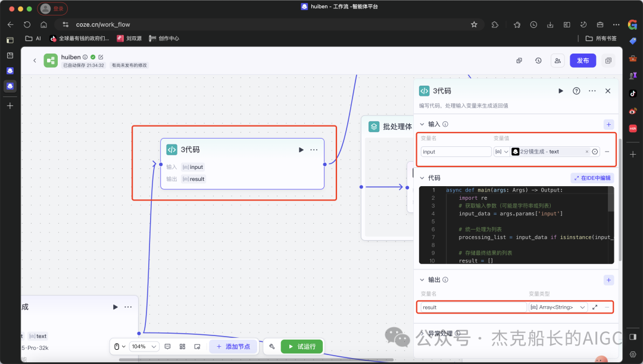Open options for the bottom-left node
643x364 pixels.
tap(128, 307)
